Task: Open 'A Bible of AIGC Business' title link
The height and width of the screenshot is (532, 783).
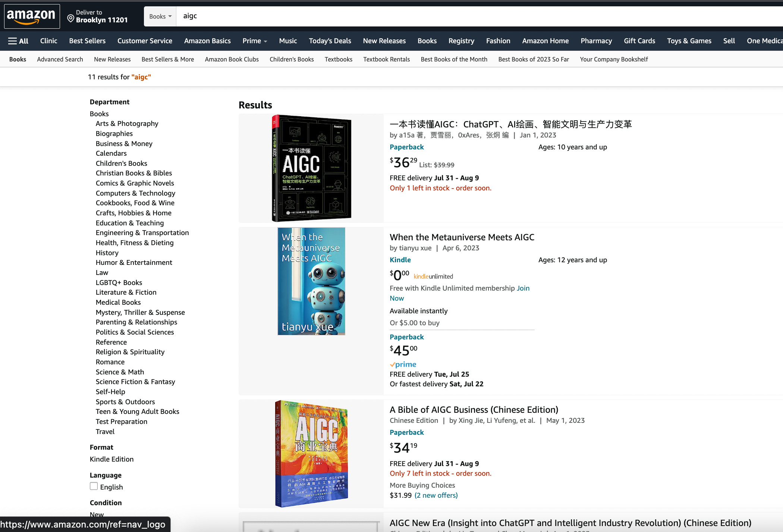Action: point(474,409)
